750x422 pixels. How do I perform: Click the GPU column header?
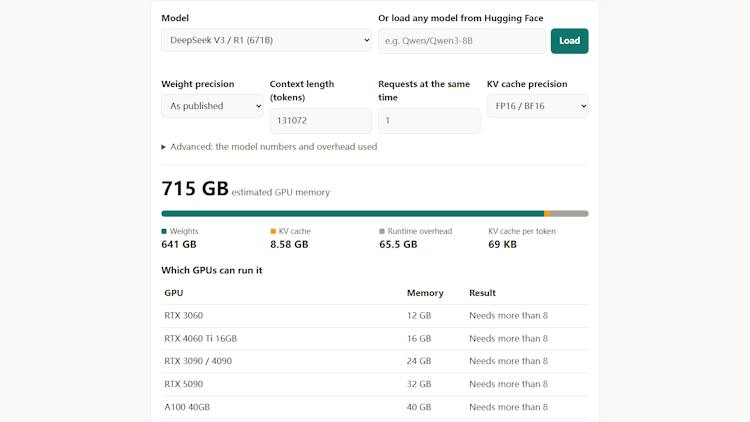pos(174,293)
